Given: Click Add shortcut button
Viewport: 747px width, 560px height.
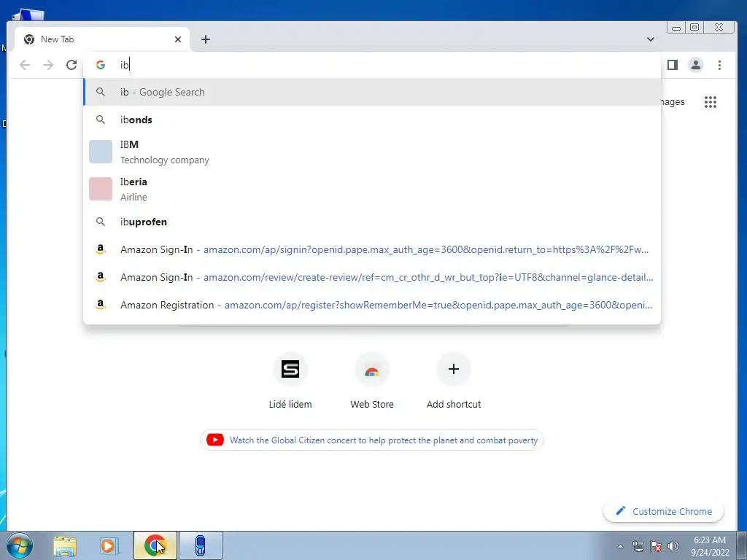Looking at the screenshot, I should pyautogui.click(x=454, y=380).
